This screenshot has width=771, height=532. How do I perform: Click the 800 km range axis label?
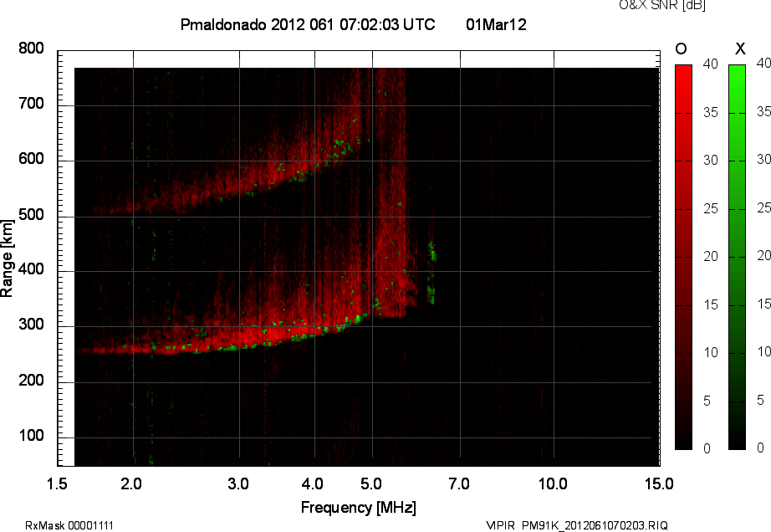(31, 49)
